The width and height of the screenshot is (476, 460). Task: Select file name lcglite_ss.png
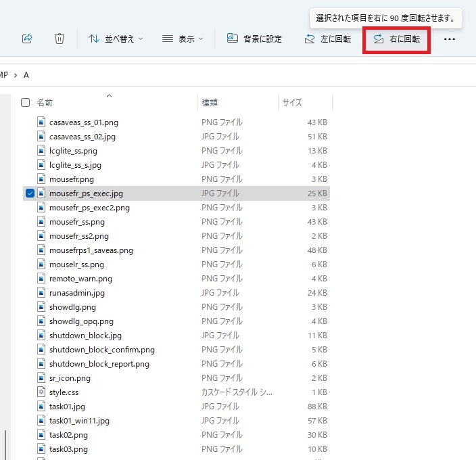(x=73, y=152)
